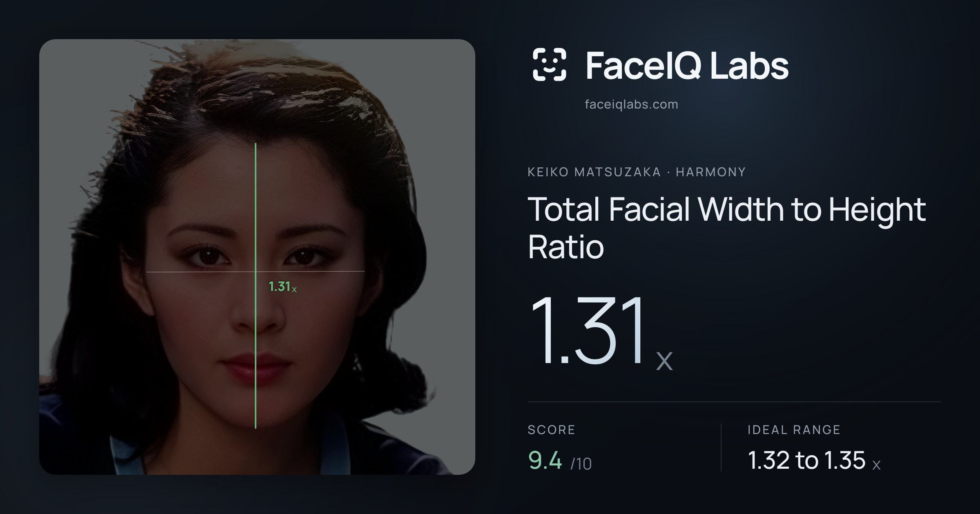This screenshot has width=980, height=514.
Task: Click the face analysis photo thumbnail
Action: pyautogui.click(x=257, y=257)
